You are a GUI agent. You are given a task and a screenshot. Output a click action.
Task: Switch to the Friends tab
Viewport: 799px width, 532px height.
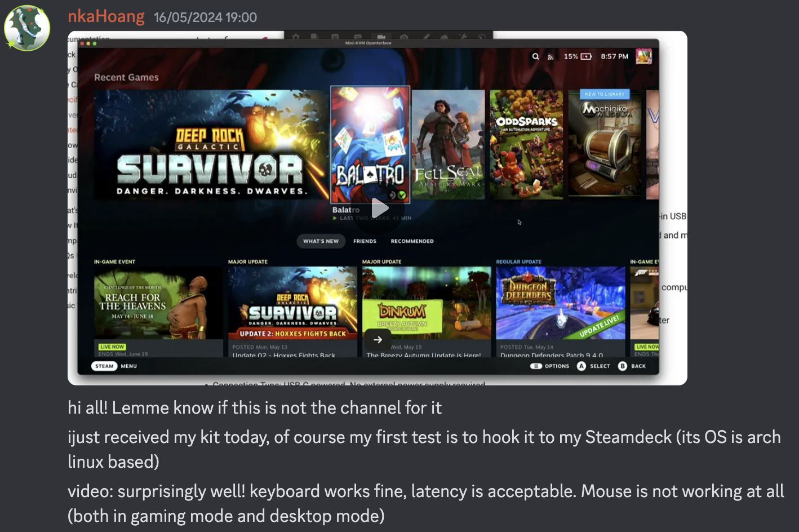[365, 241]
